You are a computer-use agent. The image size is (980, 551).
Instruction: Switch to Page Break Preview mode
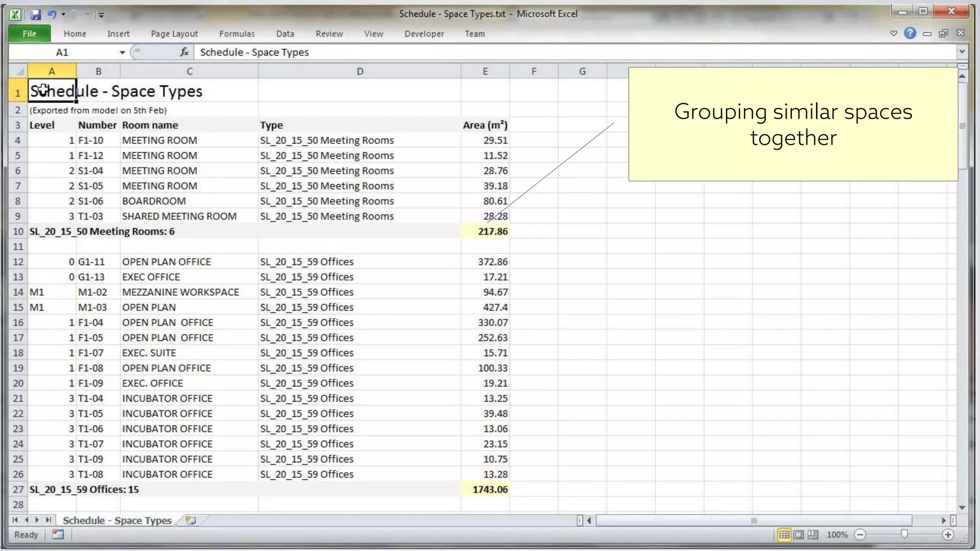click(x=813, y=535)
